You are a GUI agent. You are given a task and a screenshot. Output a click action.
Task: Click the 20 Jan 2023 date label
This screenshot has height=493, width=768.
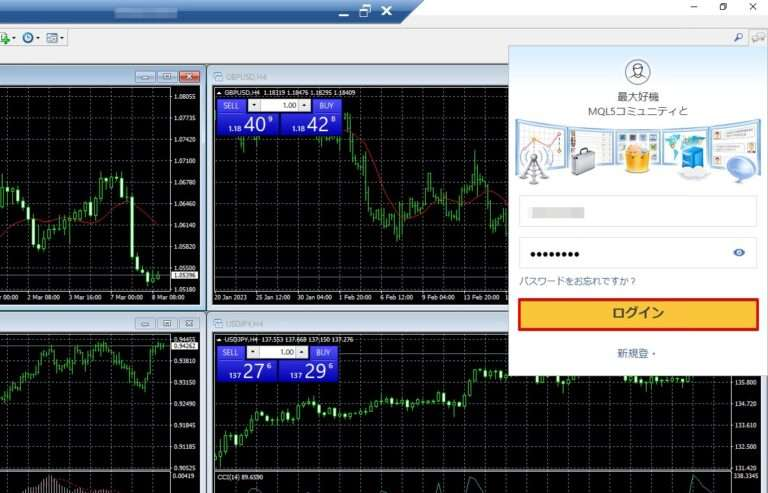click(231, 297)
